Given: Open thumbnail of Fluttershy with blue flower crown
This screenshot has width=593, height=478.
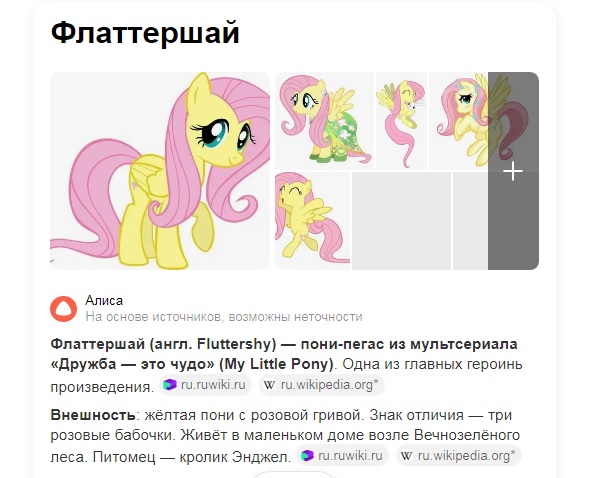Looking at the screenshot, I should click(x=458, y=121).
